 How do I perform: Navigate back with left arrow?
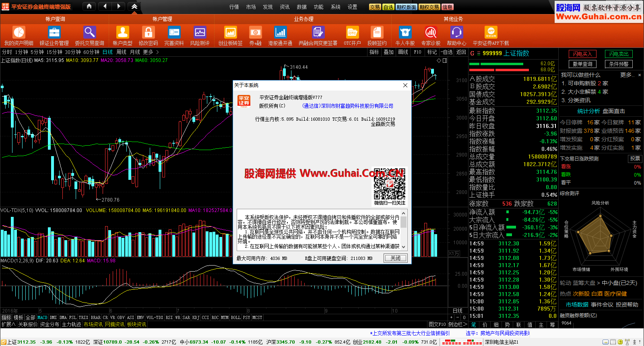(x=105, y=6)
